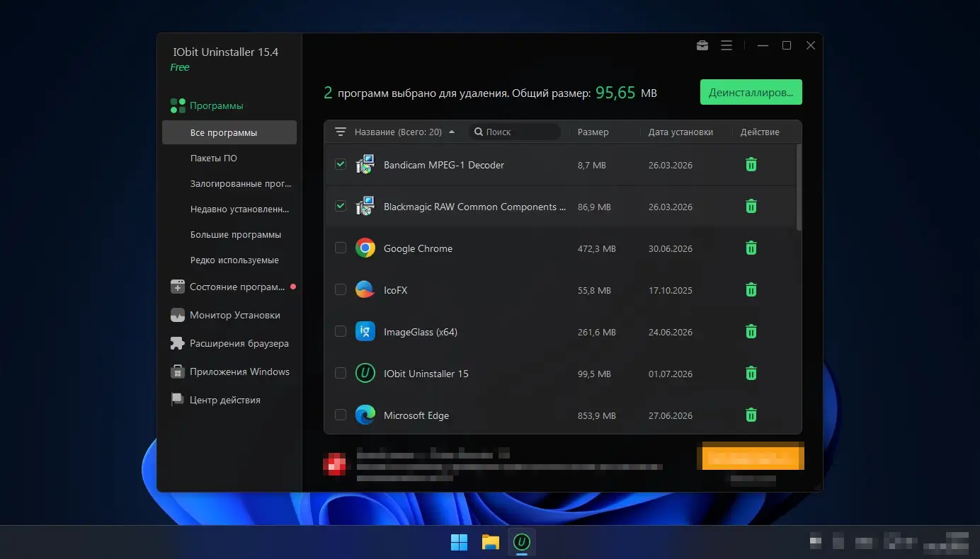
Task: Click the trash icon for IObit Uninstaller 15
Action: pyautogui.click(x=751, y=374)
